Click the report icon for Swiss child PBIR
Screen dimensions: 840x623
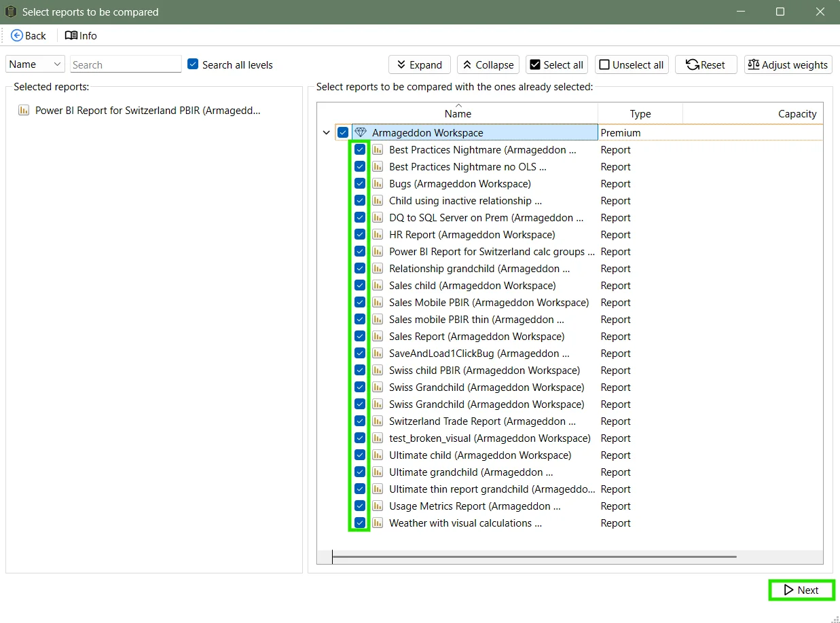pos(378,371)
